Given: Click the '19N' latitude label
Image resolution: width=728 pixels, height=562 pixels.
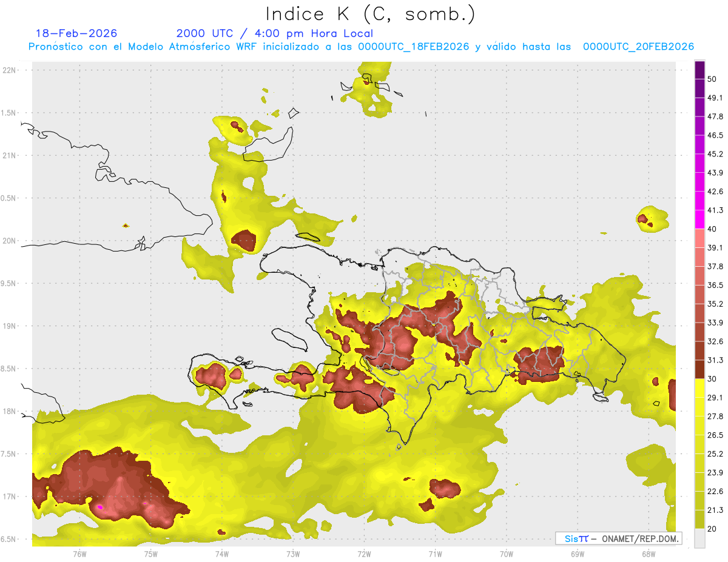Looking at the screenshot, I should (9, 326).
